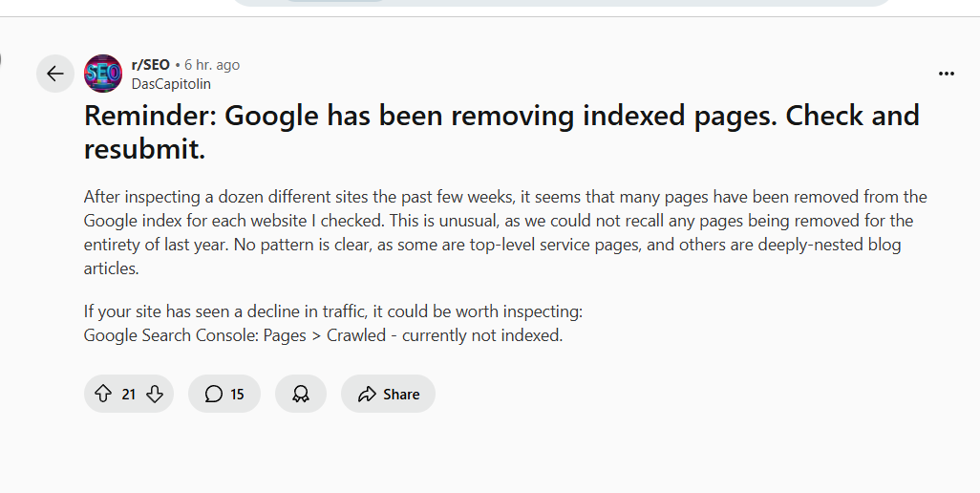Open DasCapitolin's user profile

pos(171,83)
